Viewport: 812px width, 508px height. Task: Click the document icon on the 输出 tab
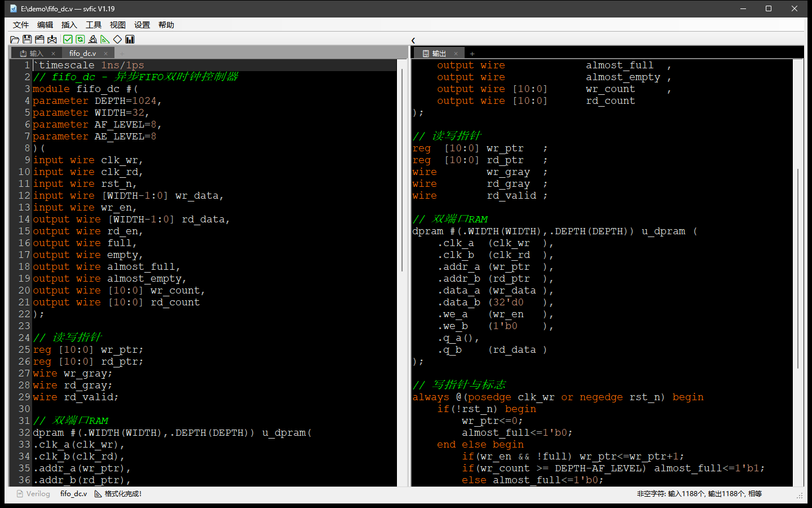(x=426, y=54)
